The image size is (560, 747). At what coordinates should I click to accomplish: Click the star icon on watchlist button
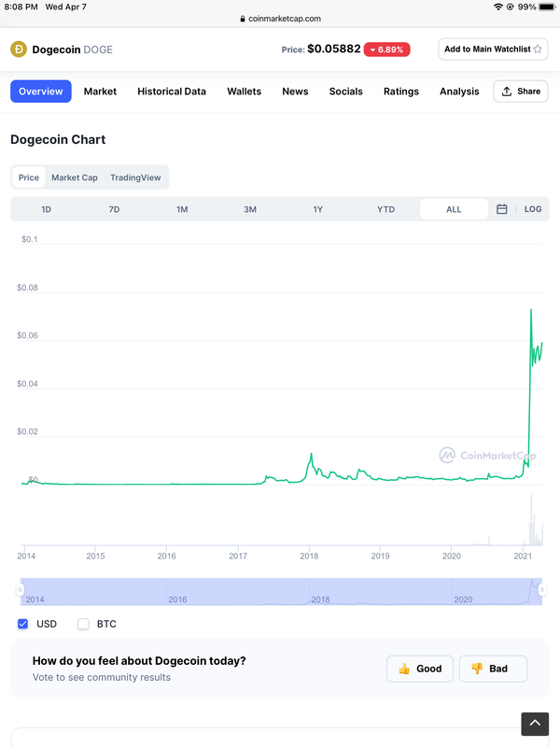pos(539,49)
